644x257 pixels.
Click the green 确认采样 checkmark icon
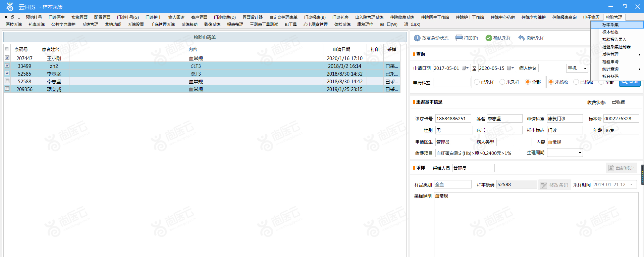489,38
